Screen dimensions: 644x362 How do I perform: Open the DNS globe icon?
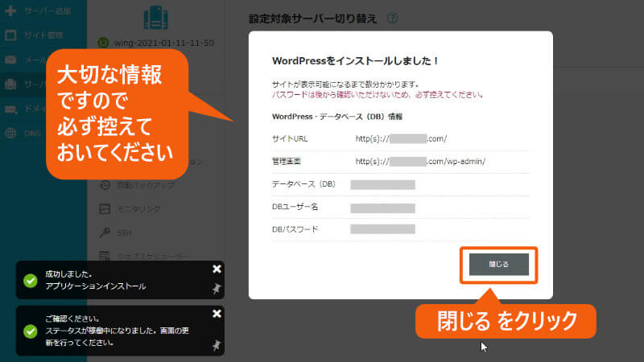pyautogui.click(x=10, y=133)
